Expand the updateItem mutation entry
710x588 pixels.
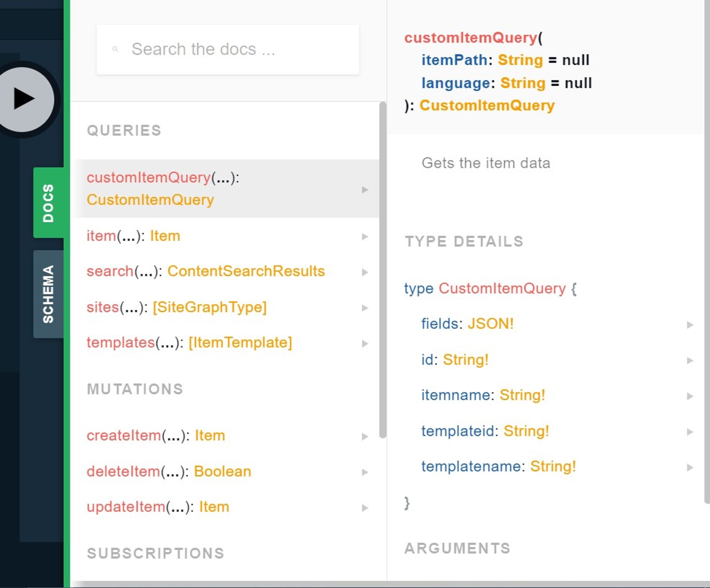click(365, 507)
